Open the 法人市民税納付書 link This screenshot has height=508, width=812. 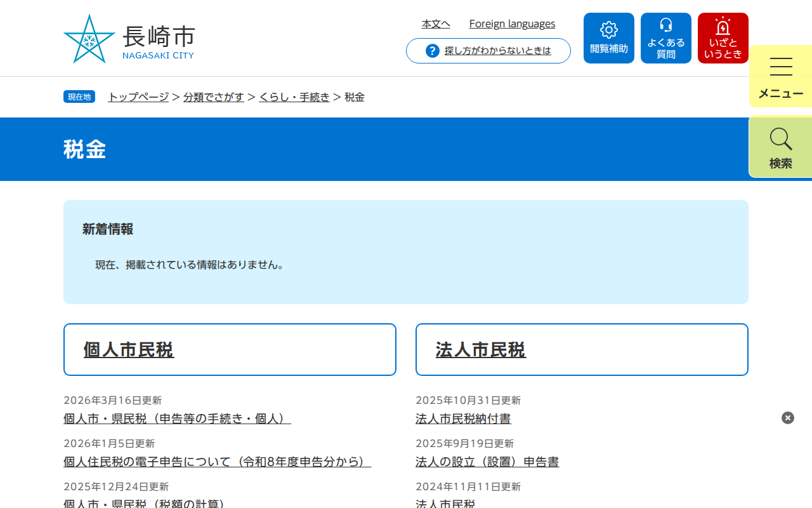click(x=463, y=418)
